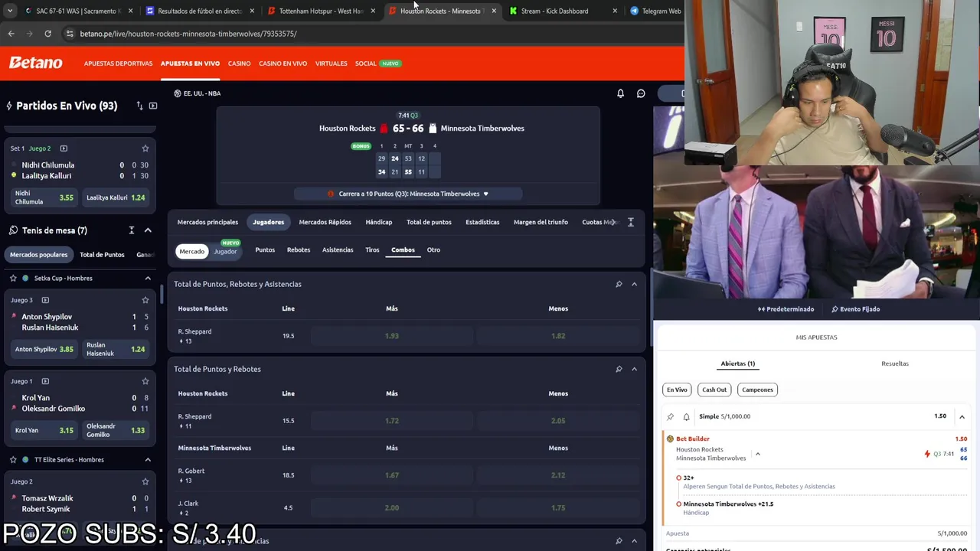
Task: Switch to the Stream - Kick Dashboard browser tab
Action: coord(554,11)
